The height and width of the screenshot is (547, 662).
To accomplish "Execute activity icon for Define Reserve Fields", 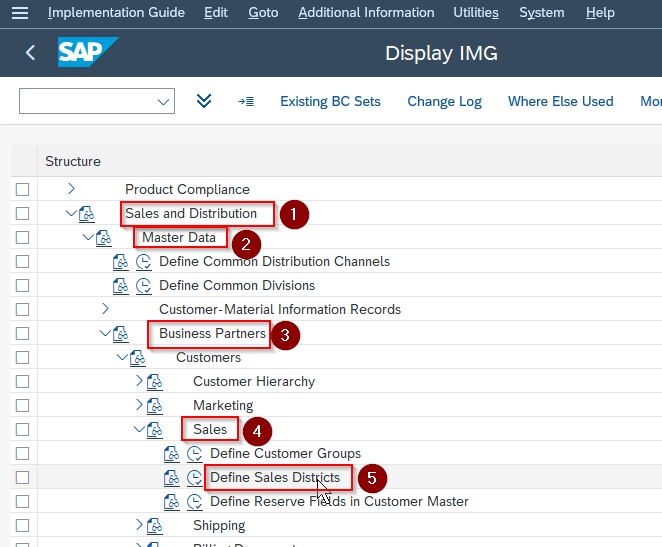I will pos(194,502).
